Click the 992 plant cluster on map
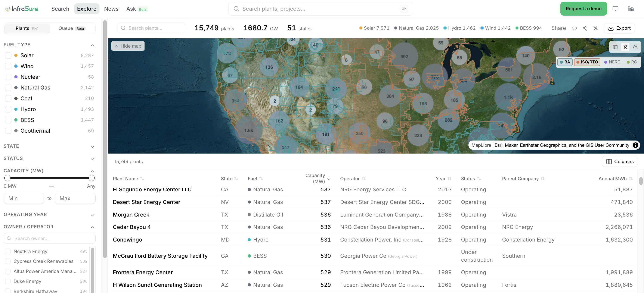The height and width of the screenshot is (293, 644). (x=404, y=57)
